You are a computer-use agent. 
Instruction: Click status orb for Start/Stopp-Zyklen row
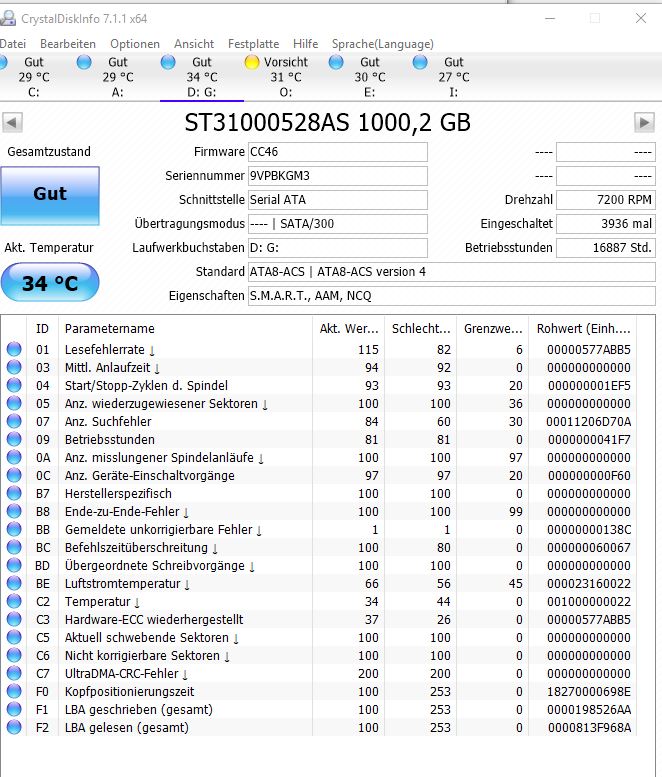point(14,385)
